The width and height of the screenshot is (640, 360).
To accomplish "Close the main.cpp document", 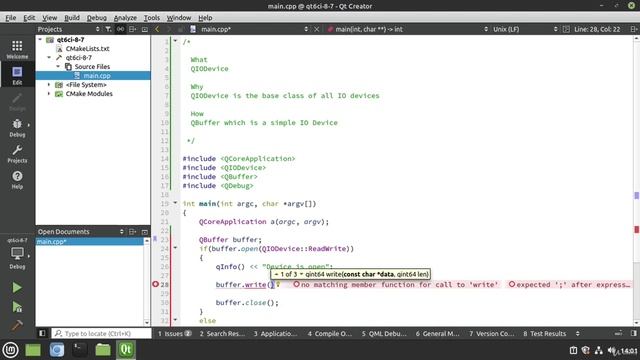I will tap(316, 29).
